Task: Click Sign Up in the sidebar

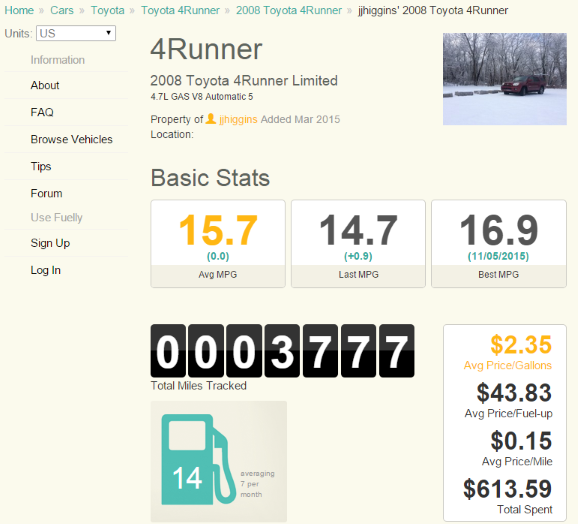Action: click(x=50, y=243)
